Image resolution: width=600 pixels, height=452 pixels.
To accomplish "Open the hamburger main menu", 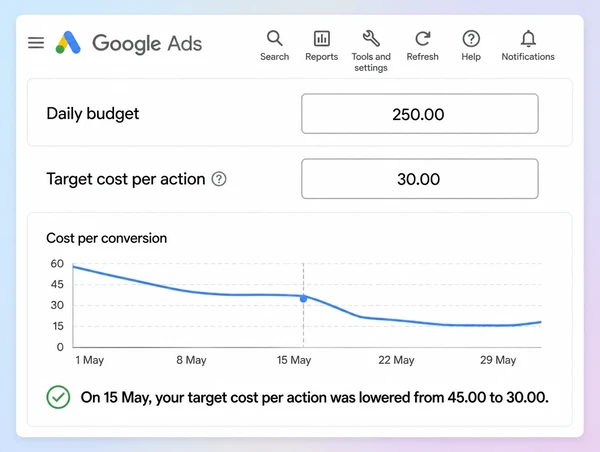I will coord(36,42).
